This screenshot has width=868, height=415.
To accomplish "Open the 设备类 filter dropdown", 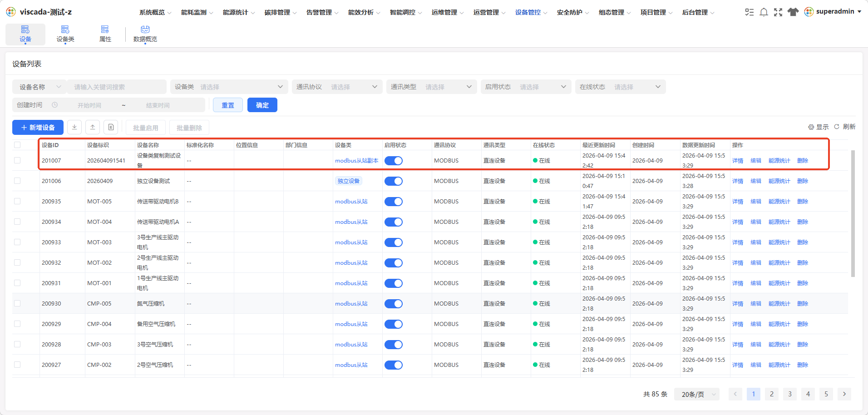I will (229, 87).
